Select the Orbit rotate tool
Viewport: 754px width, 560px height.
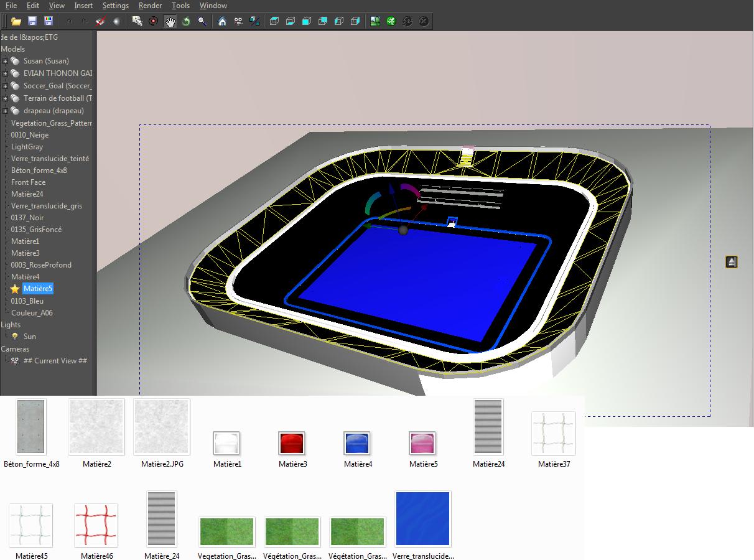186,21
